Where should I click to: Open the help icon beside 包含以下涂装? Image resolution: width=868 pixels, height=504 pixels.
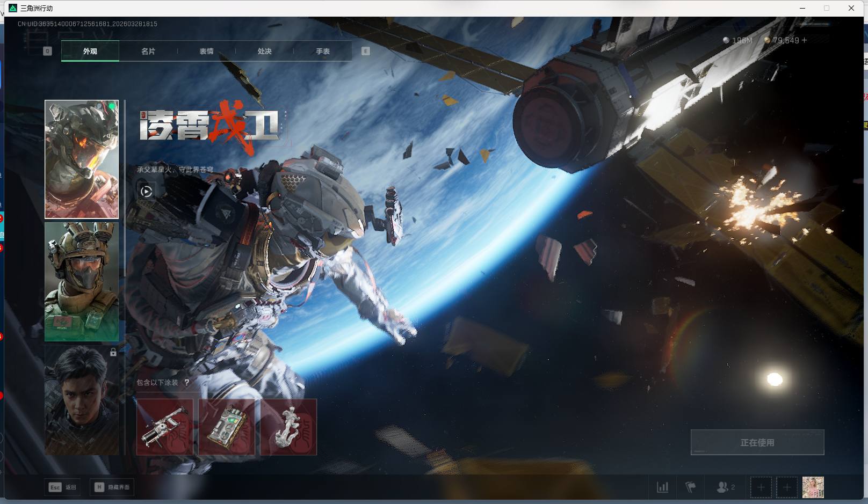coord(187,383)
